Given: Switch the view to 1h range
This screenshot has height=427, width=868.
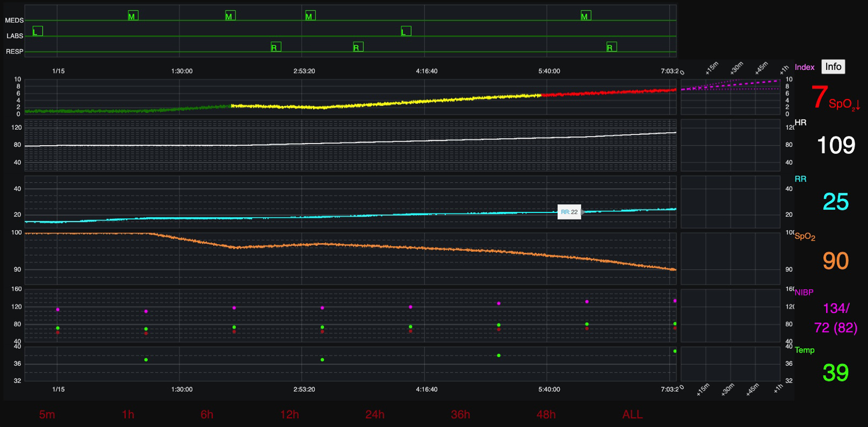Looking at the screenshot, I should tap(128, 414).
